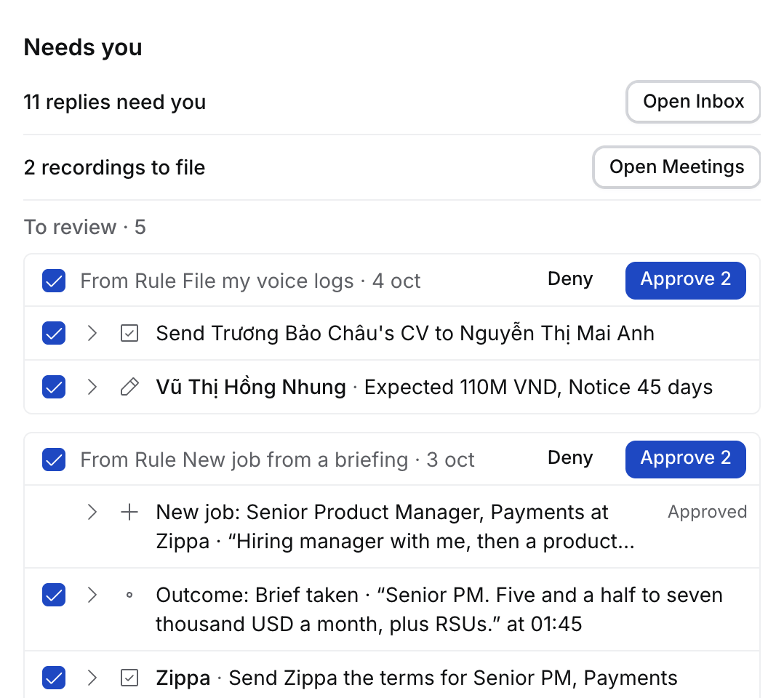Approve 2 items from File my voice logs rule
The width and height of the screenshot is (784, 698).
[x=686, y=280]
